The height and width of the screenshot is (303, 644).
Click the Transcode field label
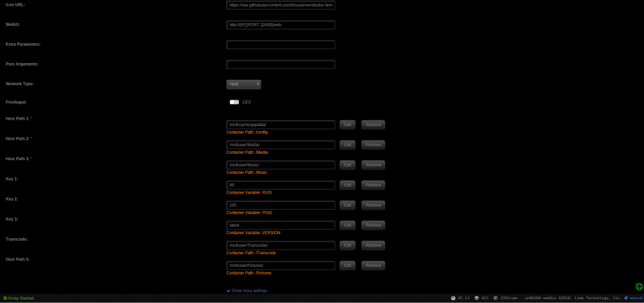click(x=17, y=239)
